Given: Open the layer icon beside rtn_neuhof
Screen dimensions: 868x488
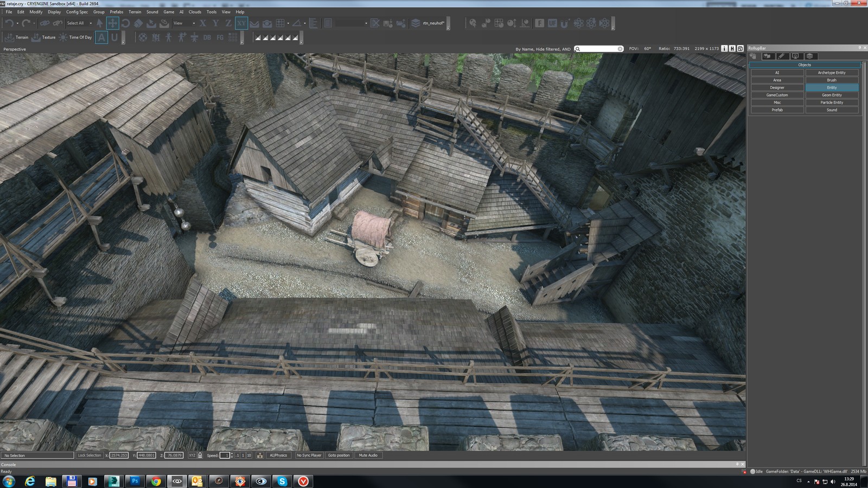Looking at the screenshot, I should click(416, 23).
